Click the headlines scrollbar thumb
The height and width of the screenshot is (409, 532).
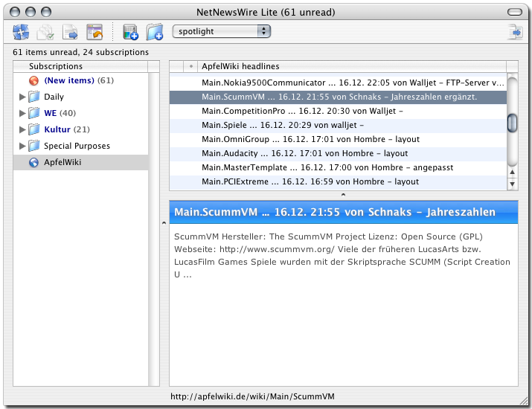(x=513, y=123)
